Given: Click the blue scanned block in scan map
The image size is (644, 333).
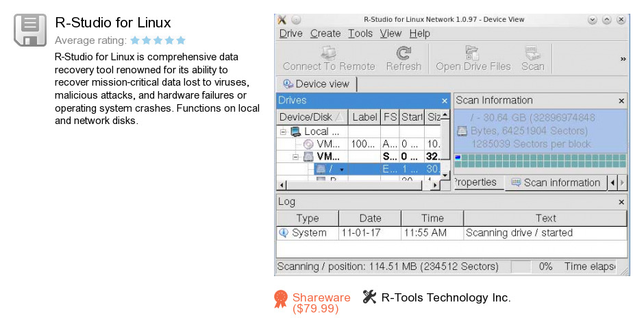Looking at the screenshot, I should [x=458, y=157].
